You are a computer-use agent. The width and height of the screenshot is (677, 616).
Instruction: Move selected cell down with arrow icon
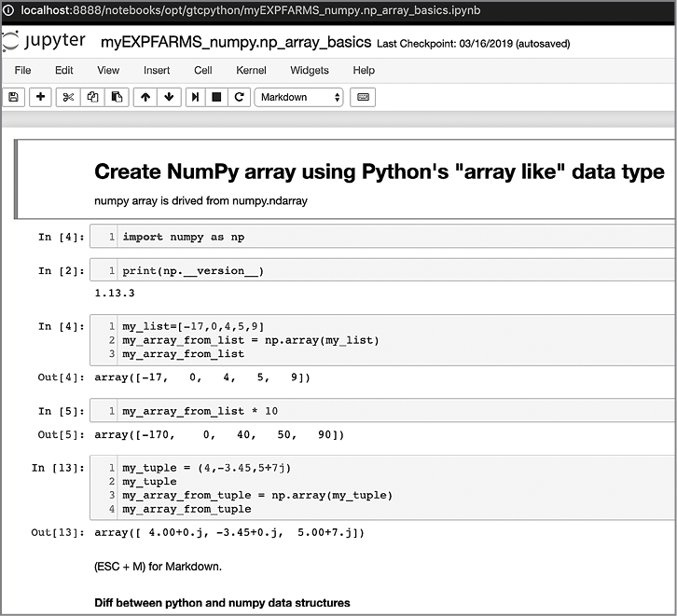coord(169,97)
